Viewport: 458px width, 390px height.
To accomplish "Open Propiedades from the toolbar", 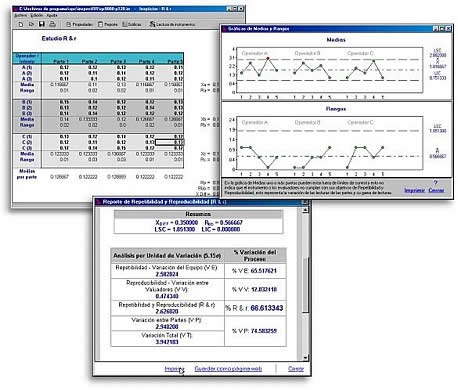I will [x=79, y=24].
